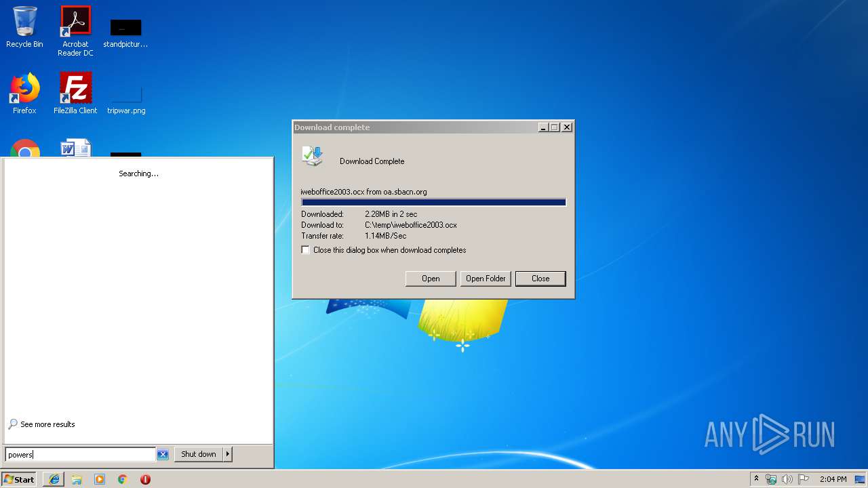Click the volume speaker tray icon
This screenshot has width=868, height=488.
click(x=787, y=479)
